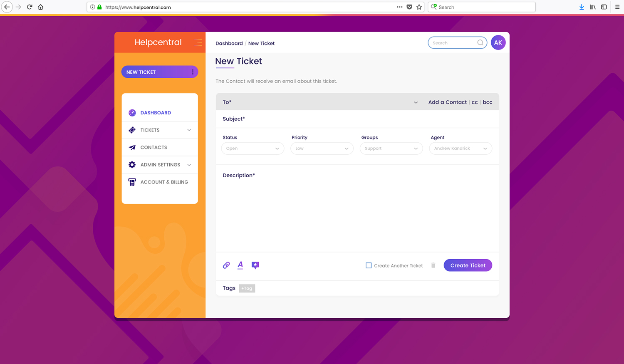Click Add a Contact link
The height and width of the screenshot is (364, 624).
447,102
